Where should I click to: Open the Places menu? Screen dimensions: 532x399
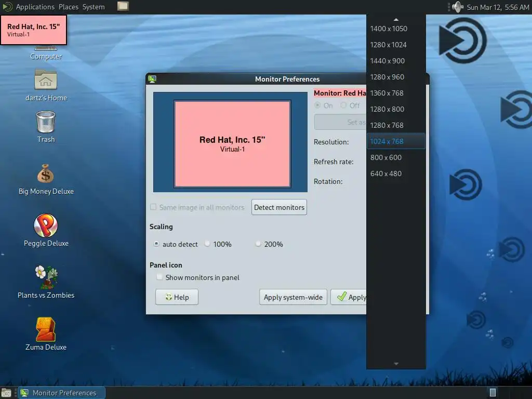coord(68,7)
